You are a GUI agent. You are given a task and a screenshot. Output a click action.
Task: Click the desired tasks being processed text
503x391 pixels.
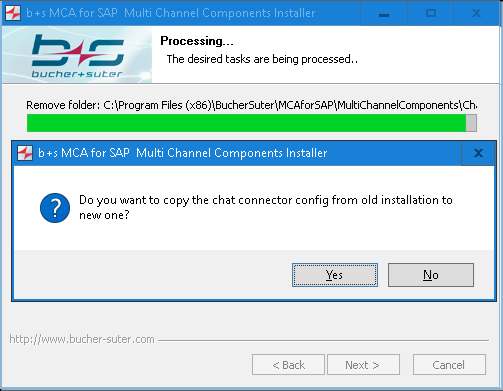point(262,59)
